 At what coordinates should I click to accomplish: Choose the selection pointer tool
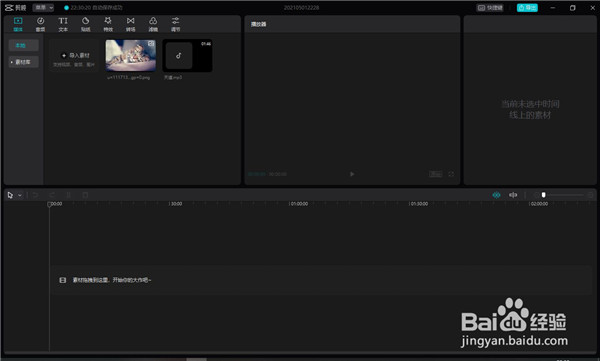(10, 195)
